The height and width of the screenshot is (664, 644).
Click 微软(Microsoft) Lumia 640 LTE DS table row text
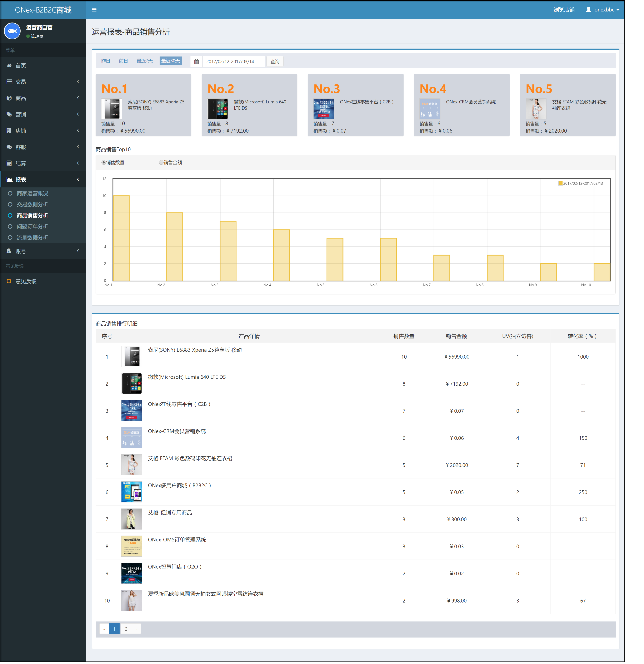point(186,377)
